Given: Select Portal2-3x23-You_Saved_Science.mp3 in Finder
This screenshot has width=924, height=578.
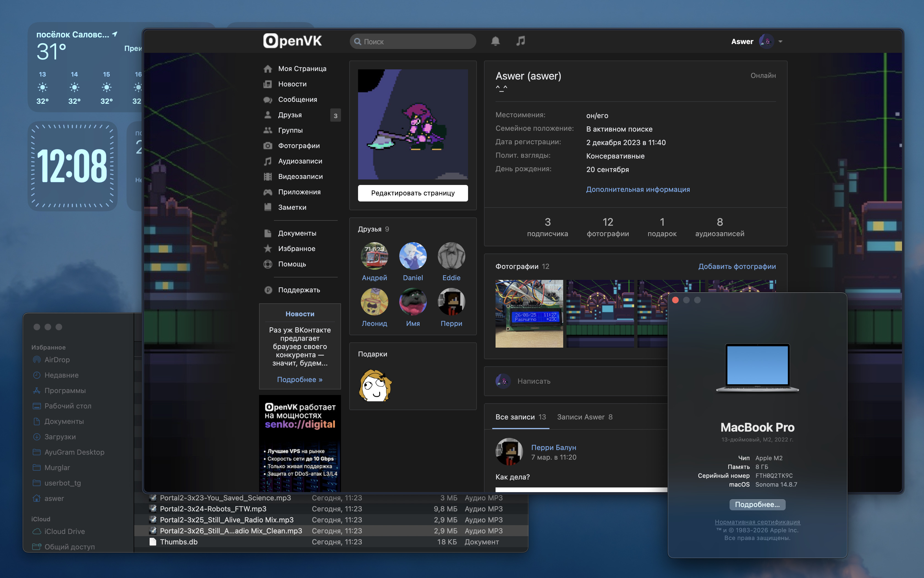Looking at the screenshot, I should 331,498.
